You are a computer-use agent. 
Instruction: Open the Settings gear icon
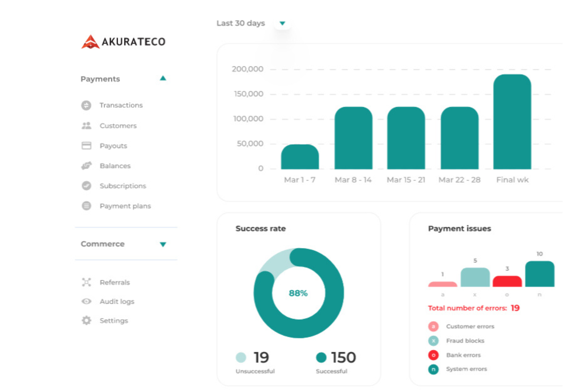tap(86, 321)
